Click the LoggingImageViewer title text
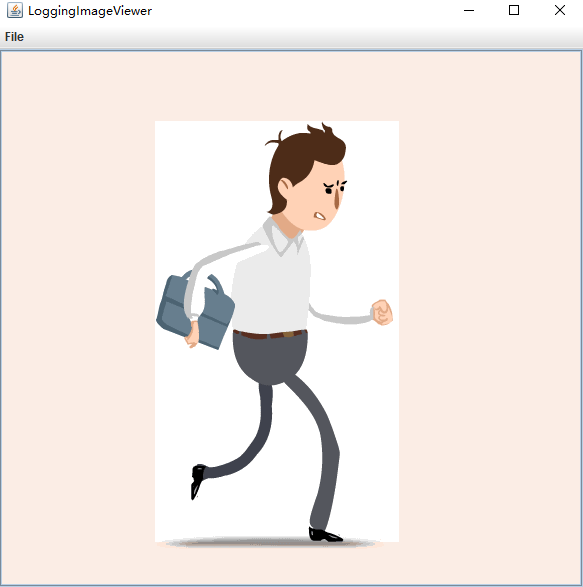 (90, 11)
